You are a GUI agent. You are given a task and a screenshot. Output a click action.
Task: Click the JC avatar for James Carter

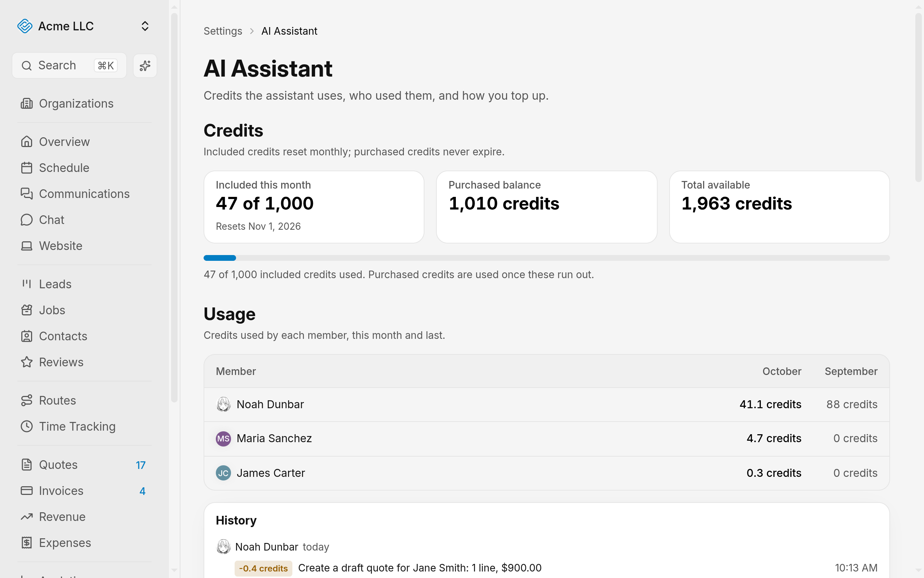223,473
